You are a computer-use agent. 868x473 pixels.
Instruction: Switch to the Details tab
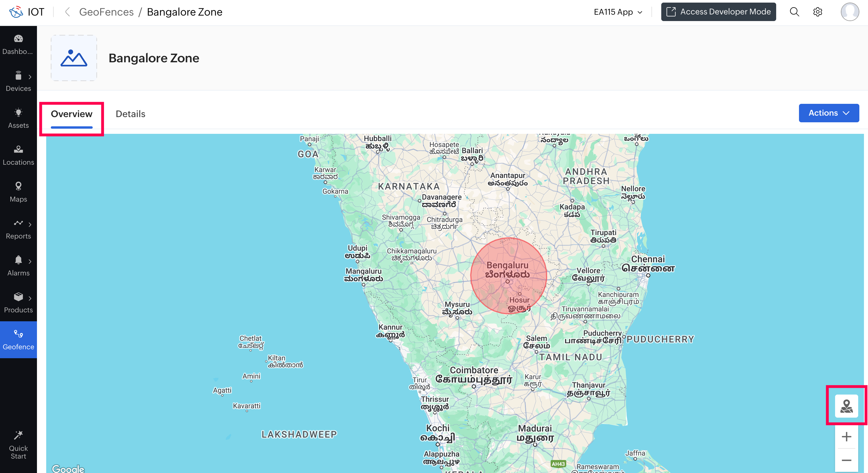[x=131, y=114]
